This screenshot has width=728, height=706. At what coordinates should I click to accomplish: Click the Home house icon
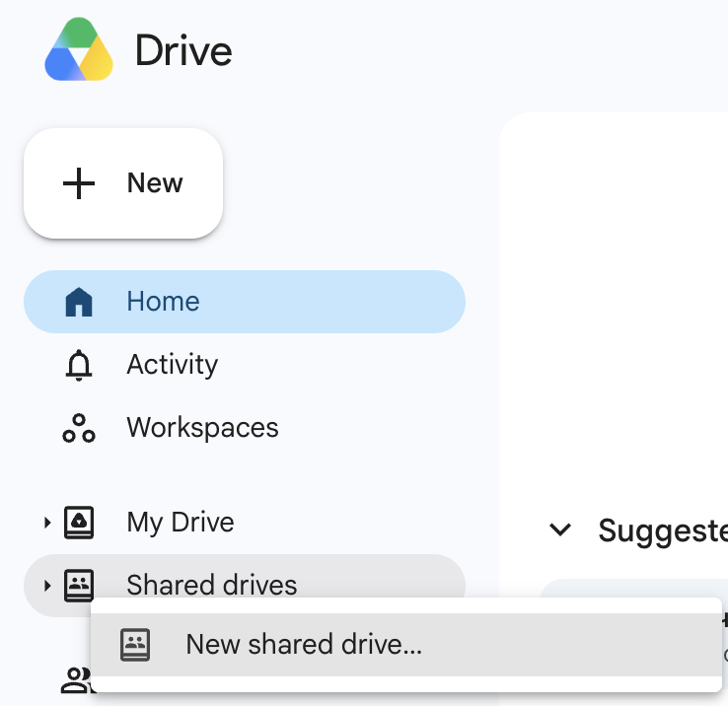pyautogui.click(x=79, y=302)
